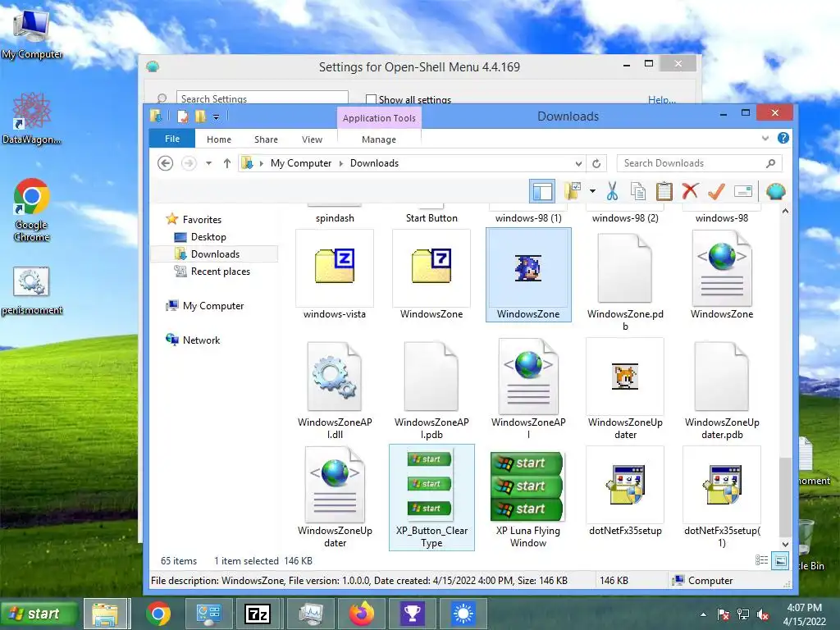Open Explorer Help question mark icon
Image resolution: width=840 pixels, height=630 pixels.
point(783,138)
